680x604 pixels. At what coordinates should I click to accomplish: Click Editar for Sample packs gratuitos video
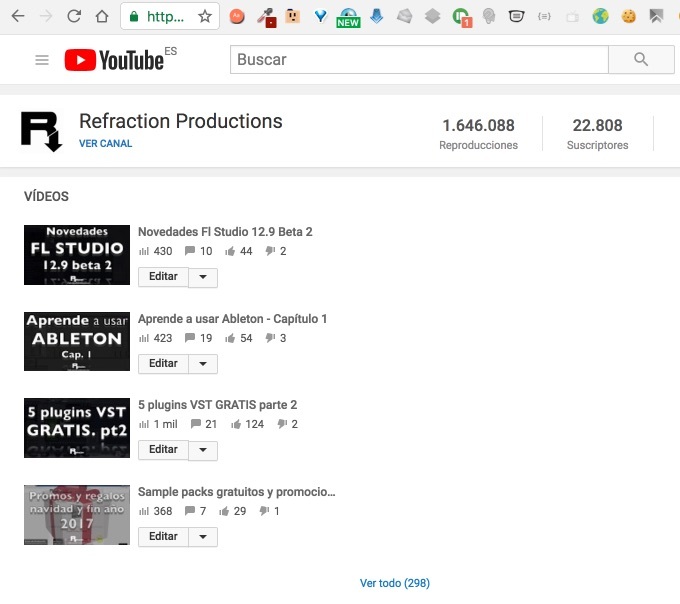(x=163, y=537)
